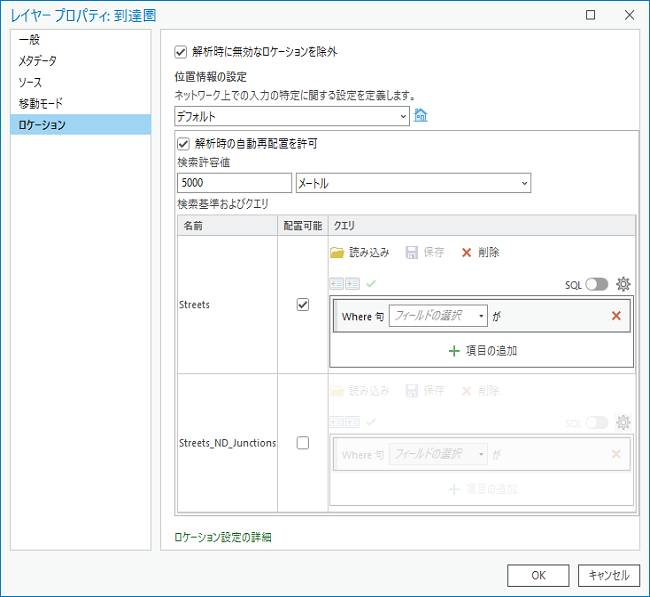Click the 読み込み (load) folder icon for Streets
The image size is (650, 597).
click(337, 253)
